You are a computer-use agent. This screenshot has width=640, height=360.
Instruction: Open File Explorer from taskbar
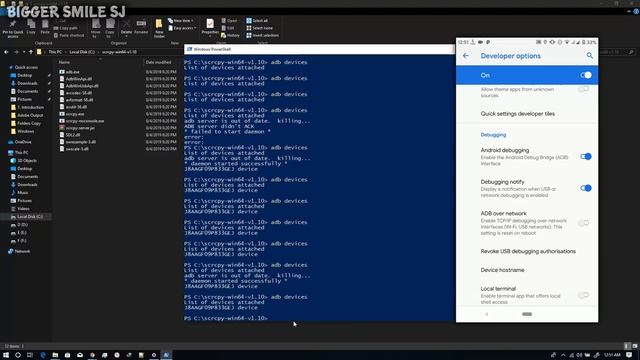(x=55, y=355)
